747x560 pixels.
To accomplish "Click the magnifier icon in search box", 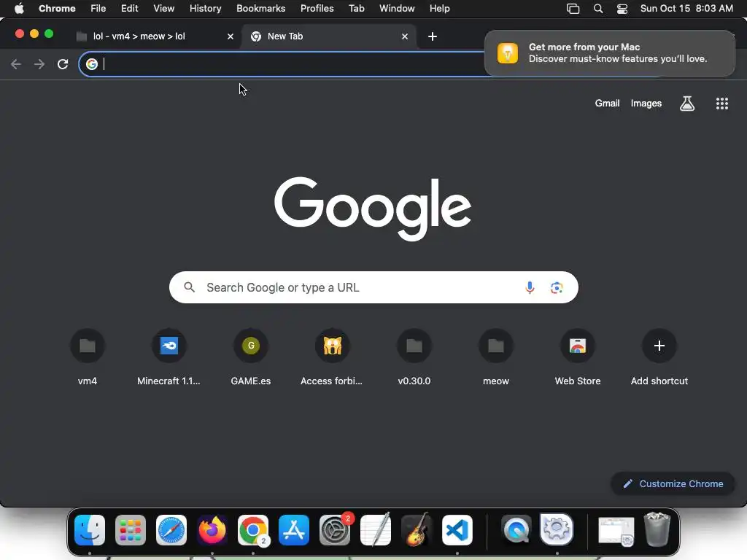I will point(189,287).
